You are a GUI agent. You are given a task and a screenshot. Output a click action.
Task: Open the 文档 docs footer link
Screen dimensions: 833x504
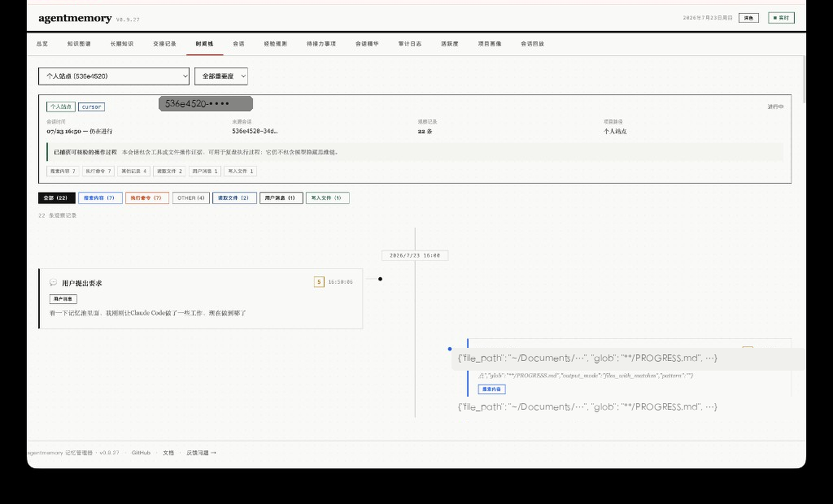[168, 453]
